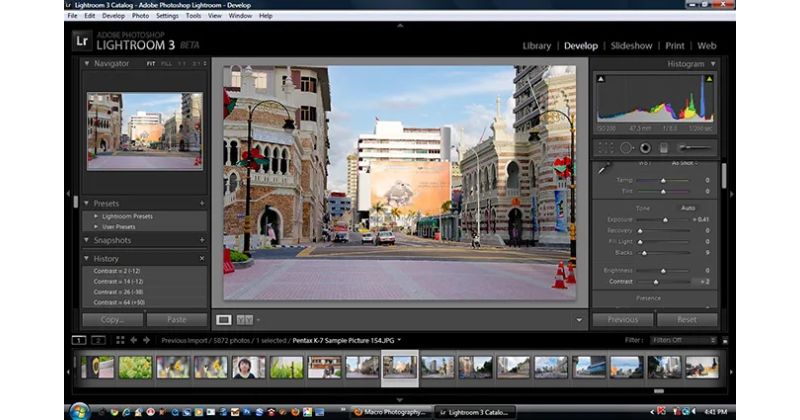Open the Print module
The width and height of the screenshot is (800, 420).
[x=674, y=45]
